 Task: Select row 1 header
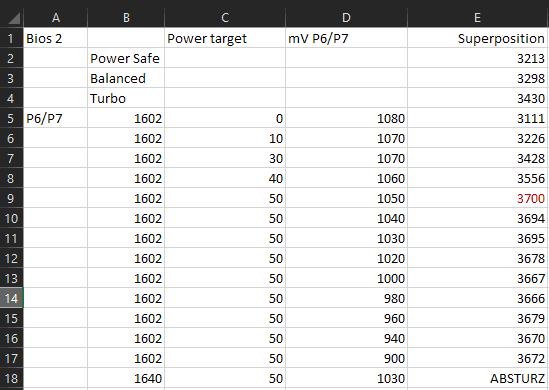pos(12,38)
